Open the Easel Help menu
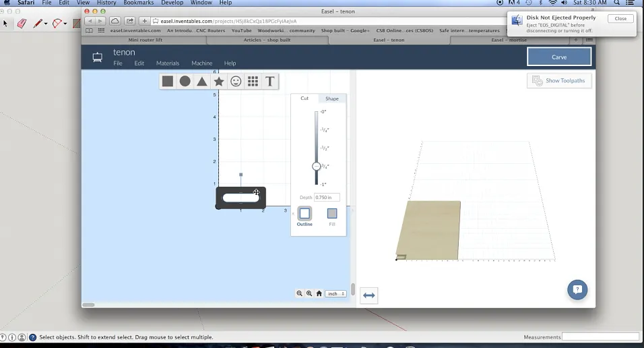The image size is (644, 348). (230, 63)
